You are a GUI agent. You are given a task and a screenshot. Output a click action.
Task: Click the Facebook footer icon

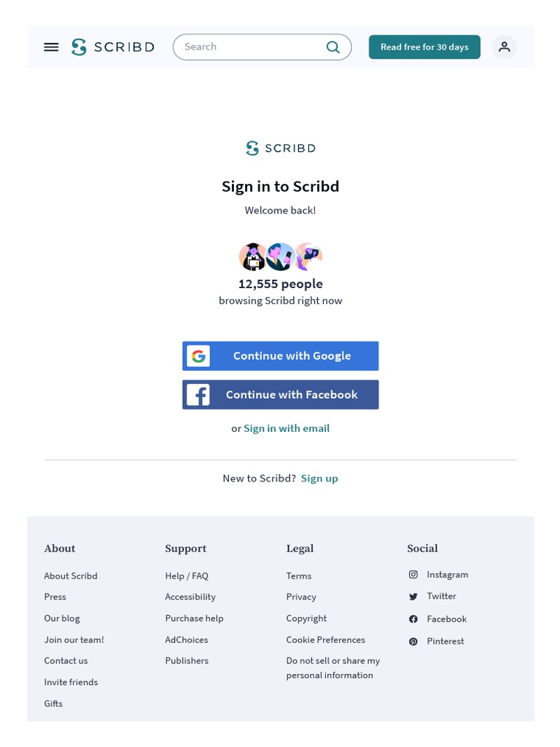click(413, 619)
